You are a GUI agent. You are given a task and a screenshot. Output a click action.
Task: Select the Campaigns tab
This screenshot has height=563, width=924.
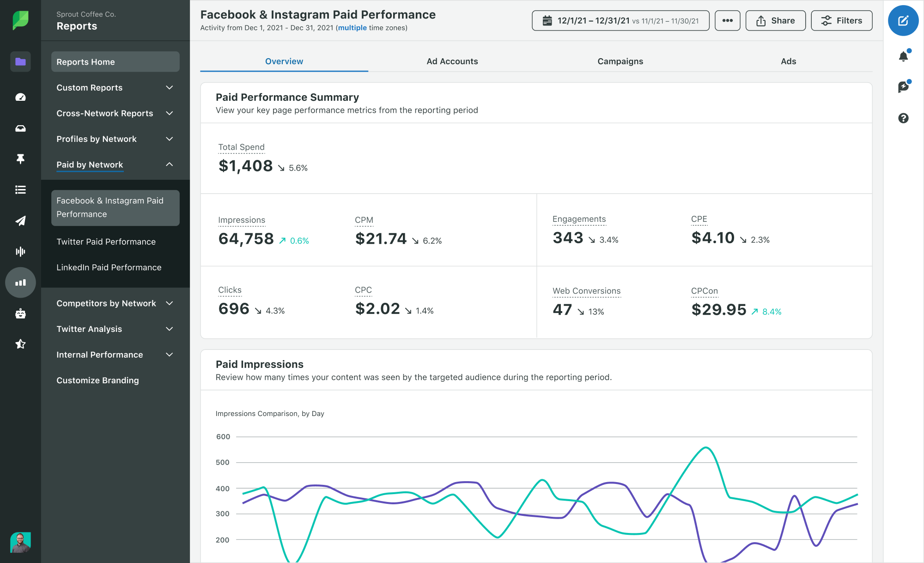(620, 61)
